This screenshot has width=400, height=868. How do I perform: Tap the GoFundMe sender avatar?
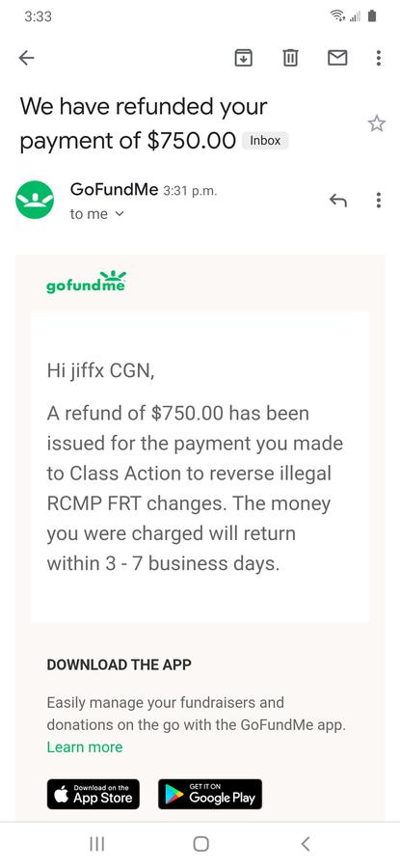[x=35, y=200]
